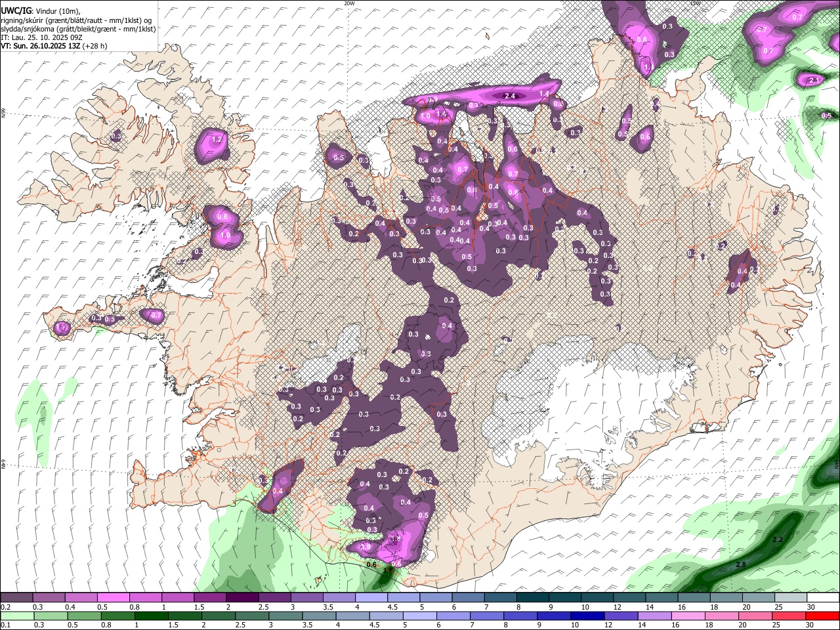The image size is (840, 630).
Task: Click the palest green swatch starting the rain scale
Action: [17, 616]
